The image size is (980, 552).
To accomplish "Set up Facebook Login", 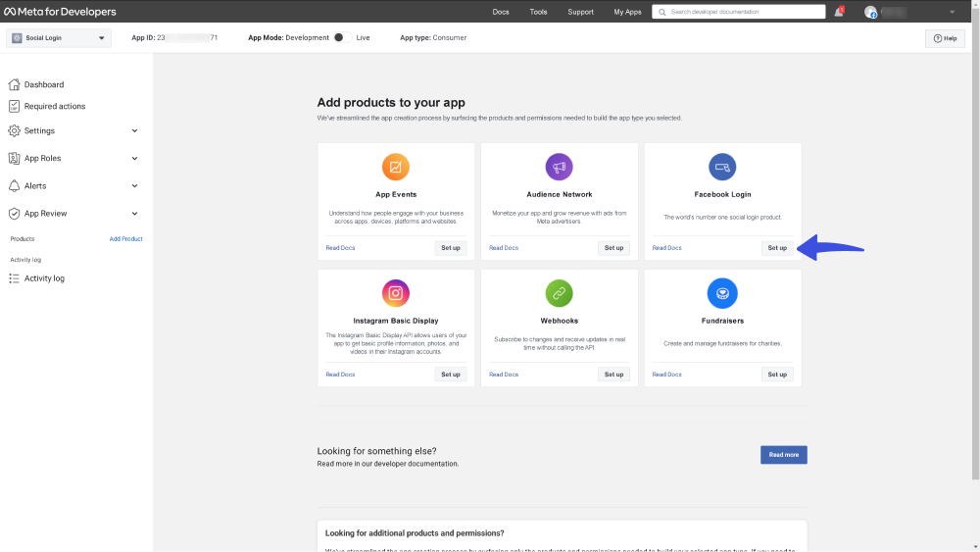I will 777,248.
